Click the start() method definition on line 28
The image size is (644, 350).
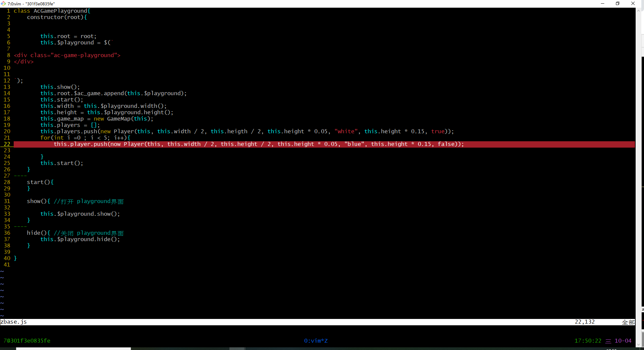[38, 182]
